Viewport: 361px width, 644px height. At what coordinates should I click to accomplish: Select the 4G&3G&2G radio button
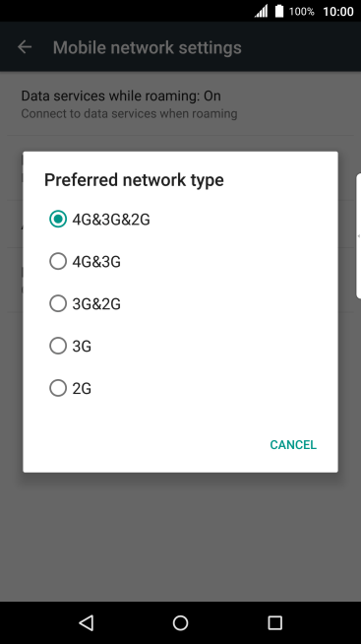tap(58, 220)
